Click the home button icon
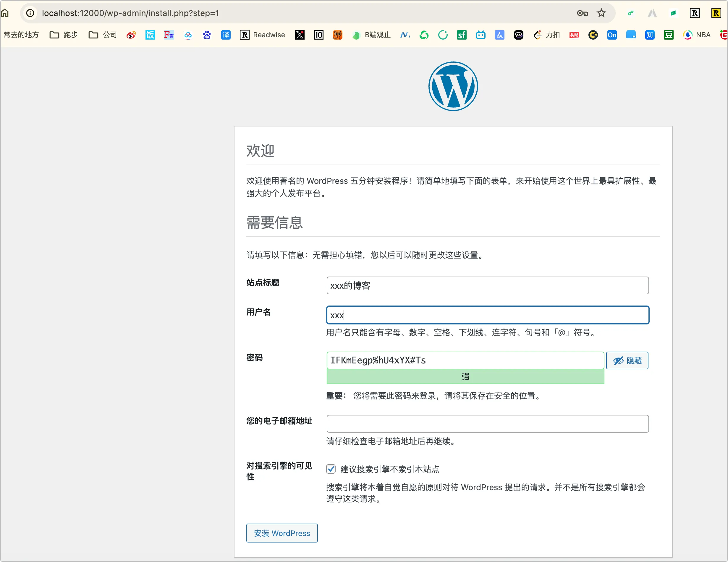Viewport: 728px width, 562px height. (5, 13)
